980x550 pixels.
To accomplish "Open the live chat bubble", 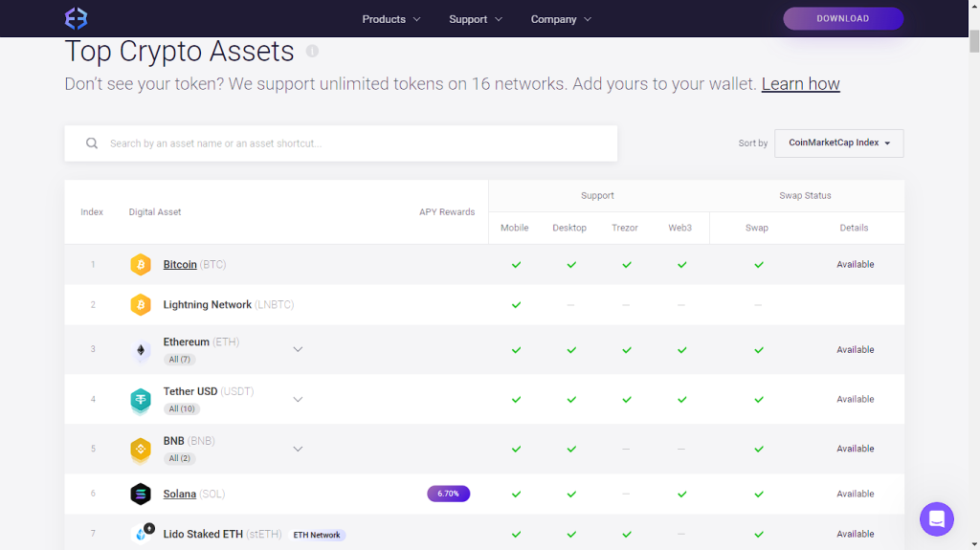I will (x=936, y=518).
